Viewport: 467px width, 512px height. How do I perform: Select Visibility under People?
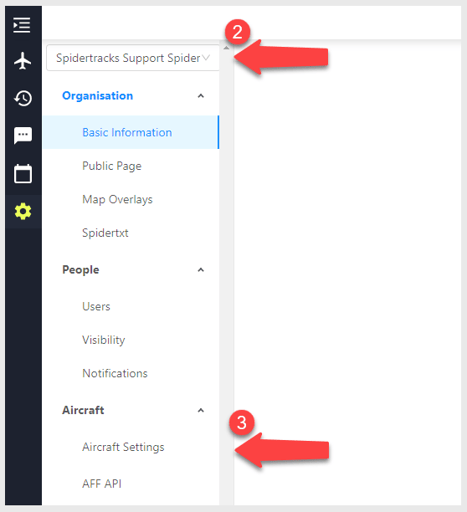[131, 340]
